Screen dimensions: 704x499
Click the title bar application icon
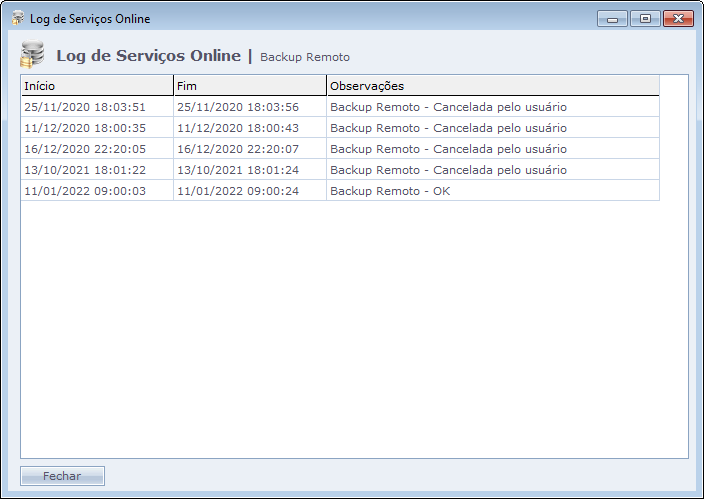(x=17, y=18)
